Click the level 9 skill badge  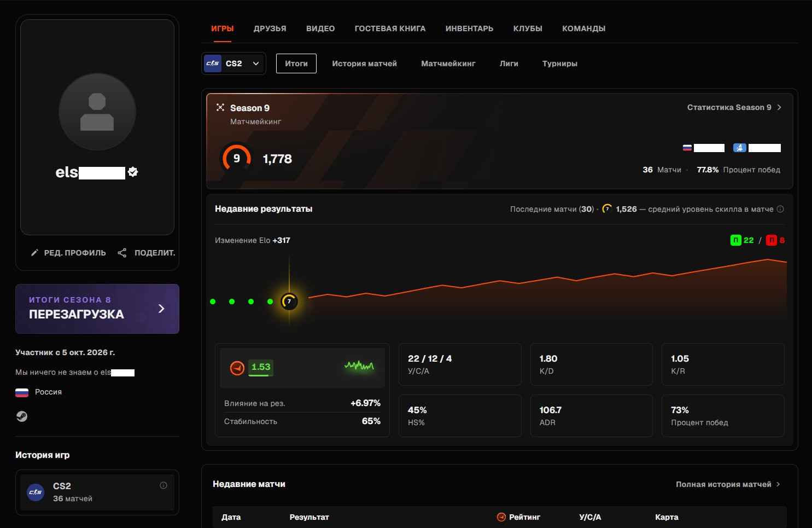click(x=236, y=158)
